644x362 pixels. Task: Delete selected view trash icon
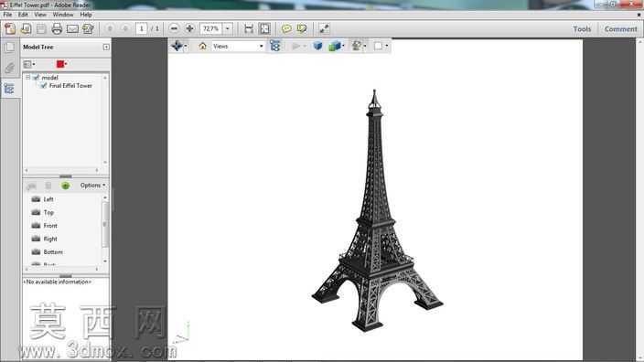pos(48,186)
